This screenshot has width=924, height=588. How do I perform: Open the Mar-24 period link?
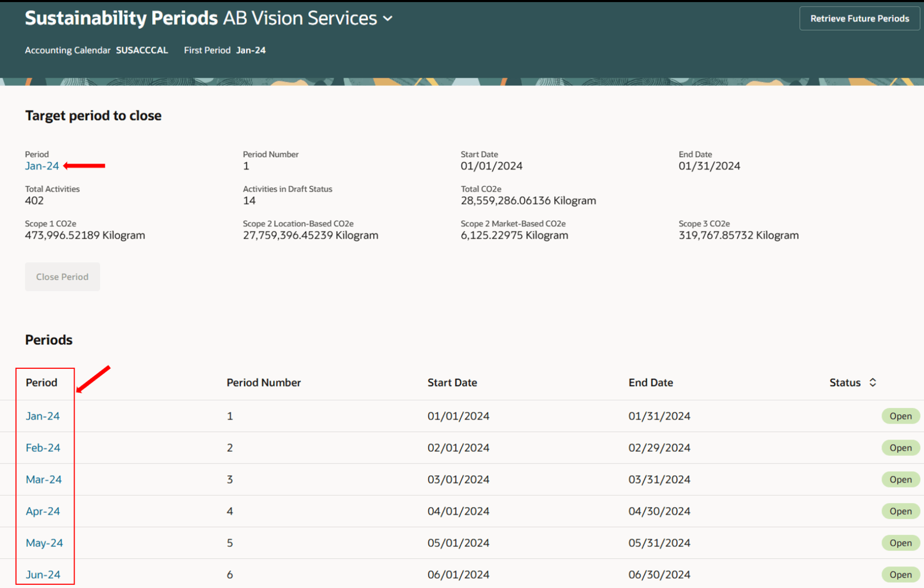coord(44,479)
